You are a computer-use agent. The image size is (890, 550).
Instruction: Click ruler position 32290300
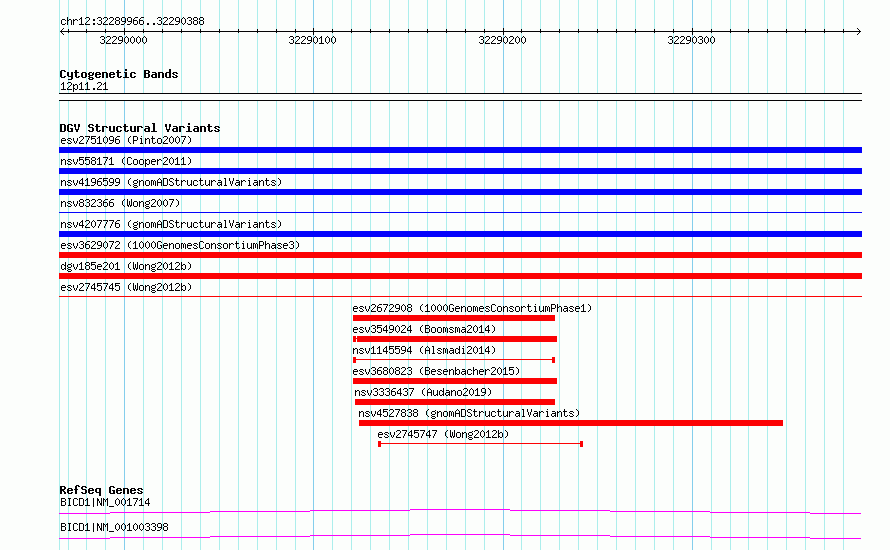click(x=691, y=40)
